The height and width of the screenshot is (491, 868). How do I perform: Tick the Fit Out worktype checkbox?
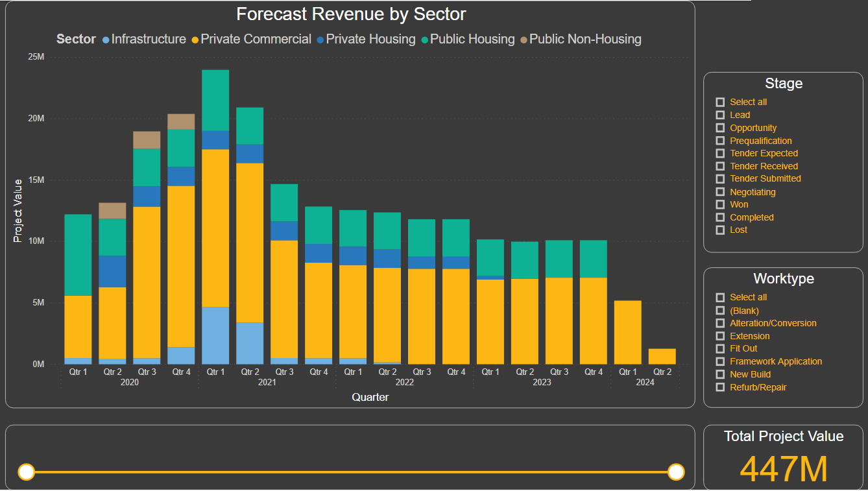click(x=720, y=349)
